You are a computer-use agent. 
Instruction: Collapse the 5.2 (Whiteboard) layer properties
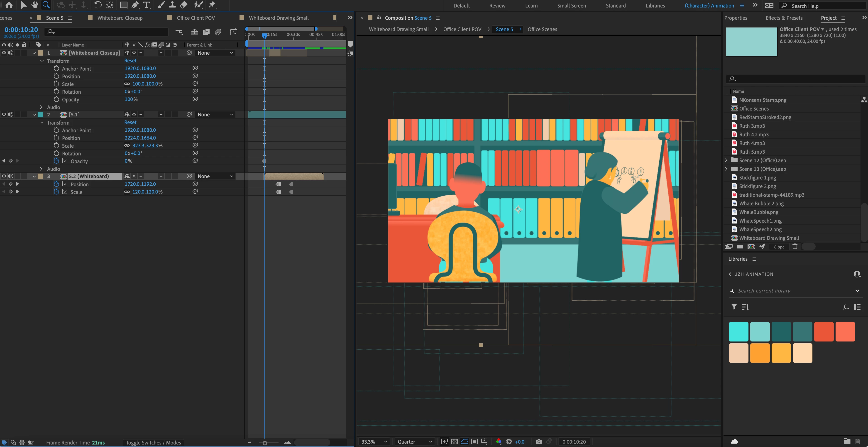click(x=34, y=176)
